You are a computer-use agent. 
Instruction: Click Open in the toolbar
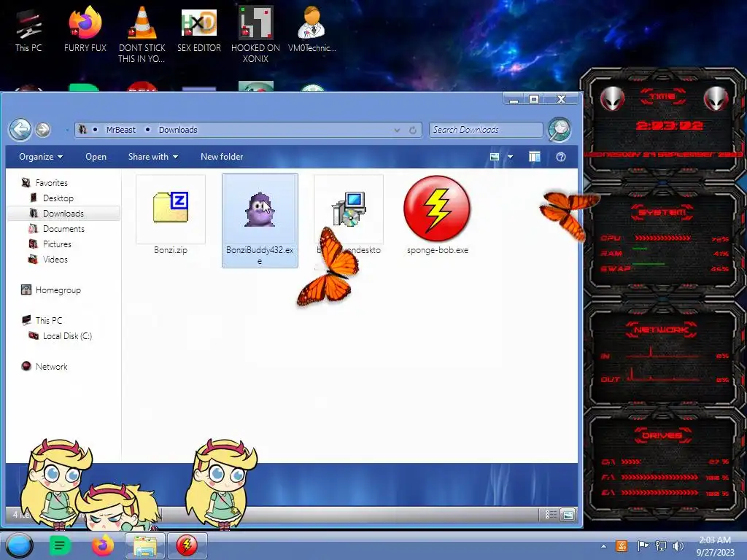[x=96, y=157]
